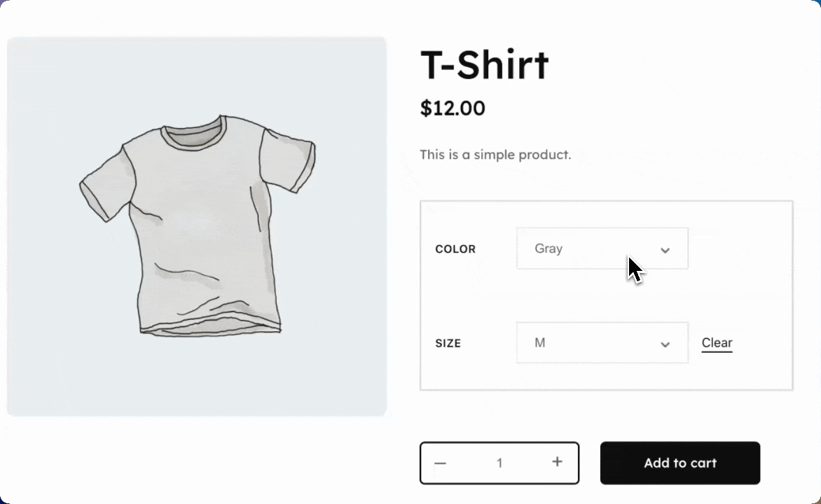The width and height of the screenshot is (821, 504).
Task: Click the COLOR attribute label
Action: tap(455, 248)
